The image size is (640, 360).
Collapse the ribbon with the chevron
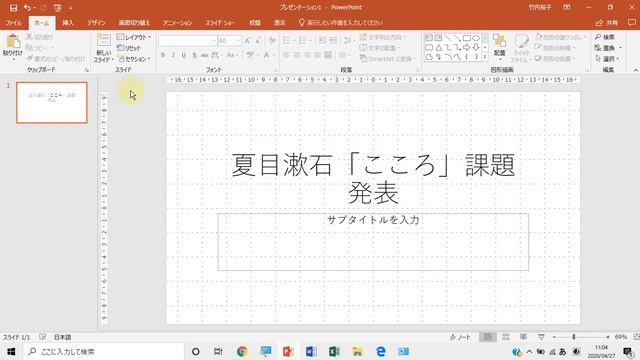635,70
